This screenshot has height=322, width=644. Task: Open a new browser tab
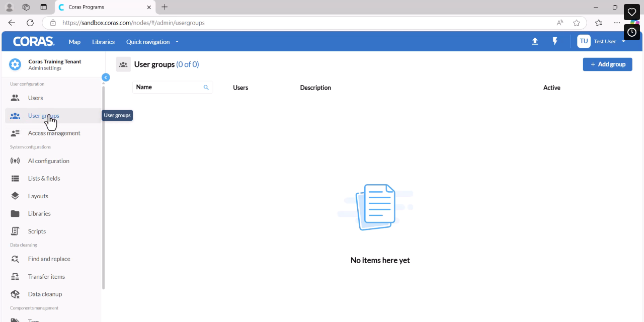tap(165, 7)
